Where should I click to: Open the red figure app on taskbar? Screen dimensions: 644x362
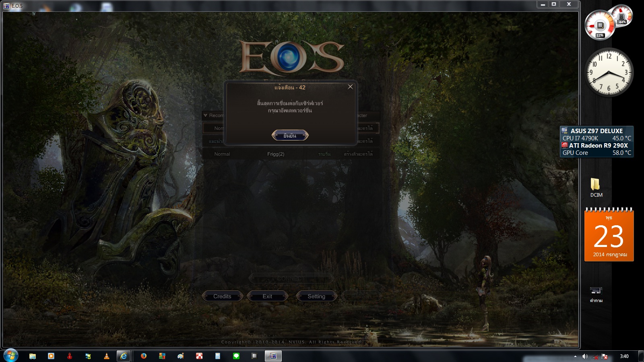click(x=70, y=356)
